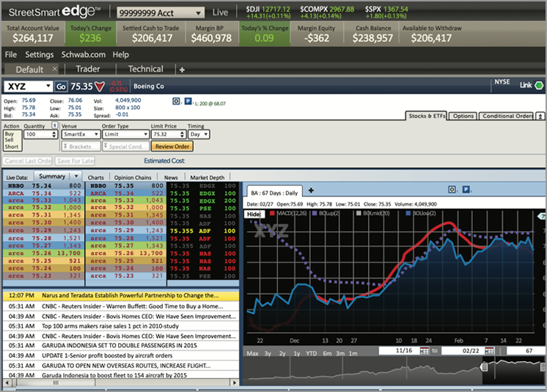Close the Default layout tab
The height and width of the screenshot is (392, 547).
(55, 69)
